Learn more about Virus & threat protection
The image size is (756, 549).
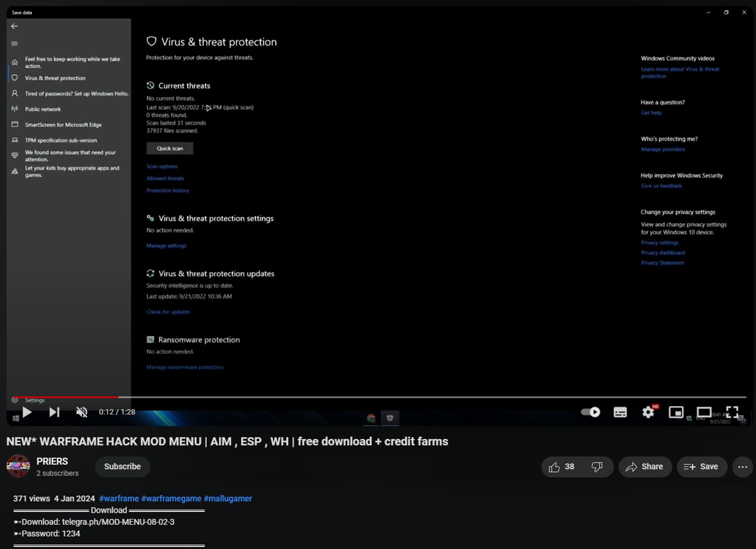(x=680, y=73)
